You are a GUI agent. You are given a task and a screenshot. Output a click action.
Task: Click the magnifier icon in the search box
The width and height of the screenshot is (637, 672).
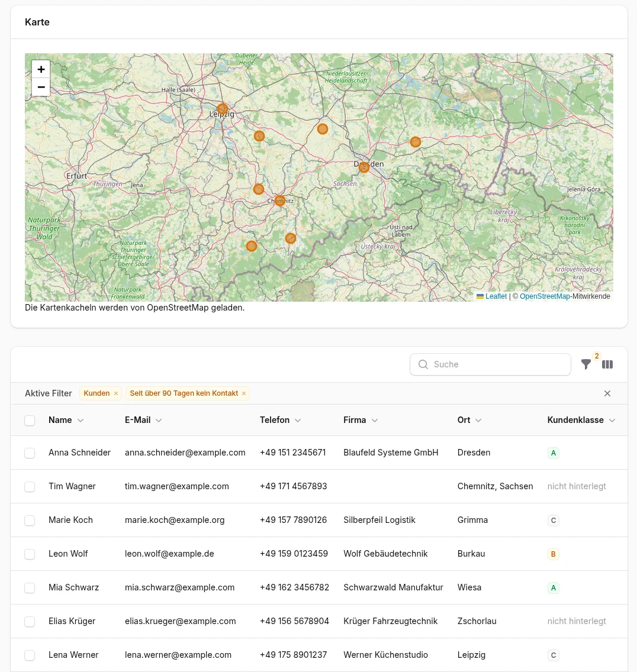423,364
